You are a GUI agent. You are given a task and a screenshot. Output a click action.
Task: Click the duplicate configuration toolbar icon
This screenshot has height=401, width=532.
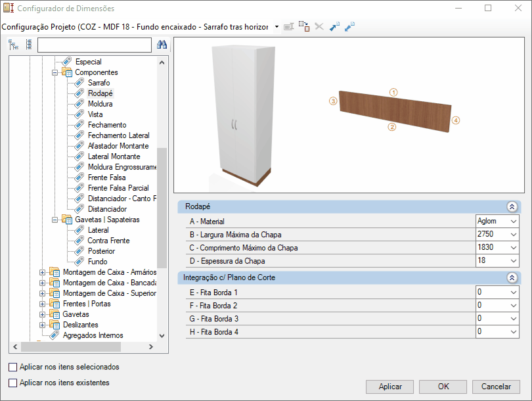pos(304,26)
